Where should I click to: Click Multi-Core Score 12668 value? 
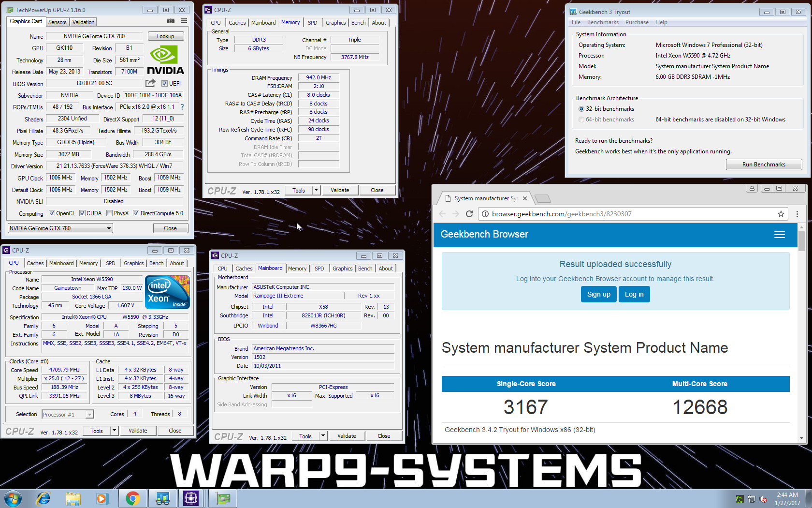[x=699, y=407]
